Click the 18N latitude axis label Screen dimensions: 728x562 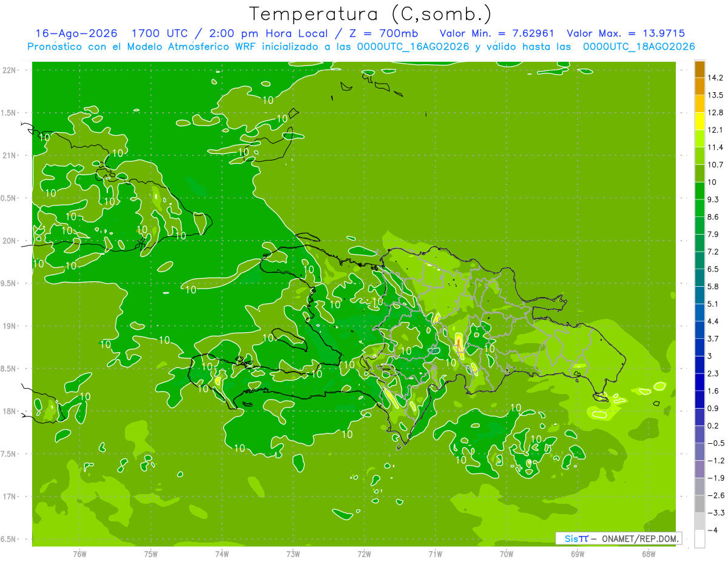click(x=9, y=411)
